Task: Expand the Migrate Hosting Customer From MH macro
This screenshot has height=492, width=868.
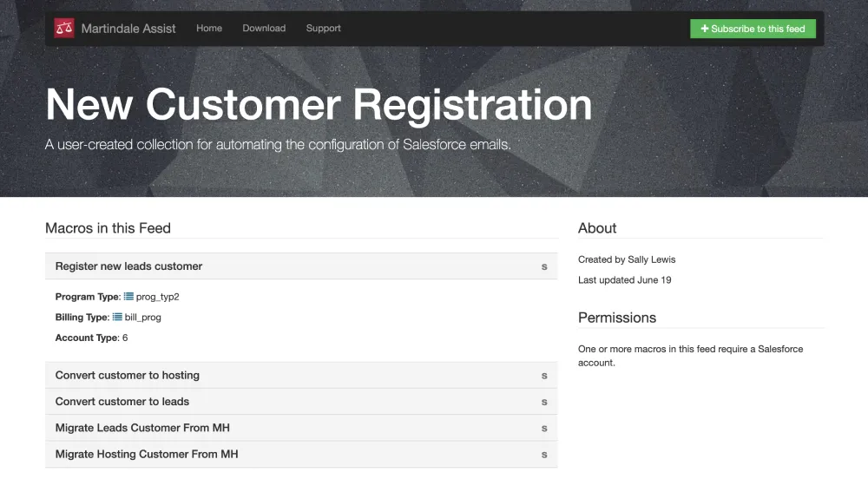Action: pyautogui.click(x=147, y=454)
